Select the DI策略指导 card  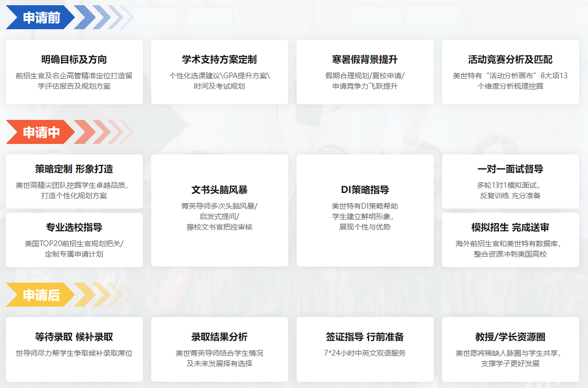pyautogui.click(x=365, y=210)
